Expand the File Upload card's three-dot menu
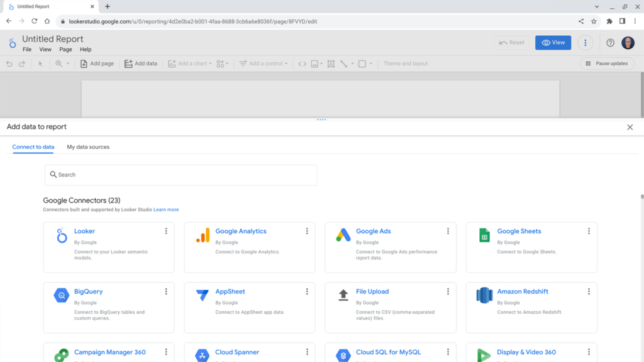 [x=448, y=292]
